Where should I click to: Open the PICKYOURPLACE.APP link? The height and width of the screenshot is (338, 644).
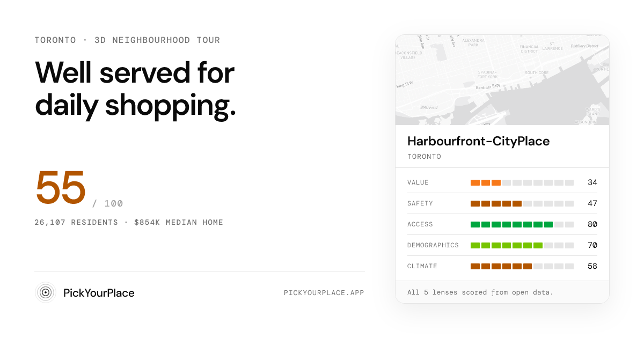coord(324,293)
